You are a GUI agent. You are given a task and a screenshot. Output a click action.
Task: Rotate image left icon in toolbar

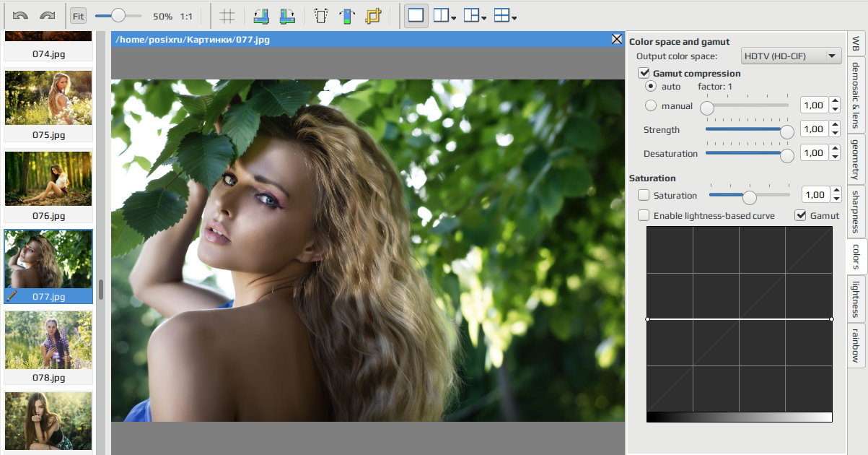pyautogui.click(x=261, y=16)
